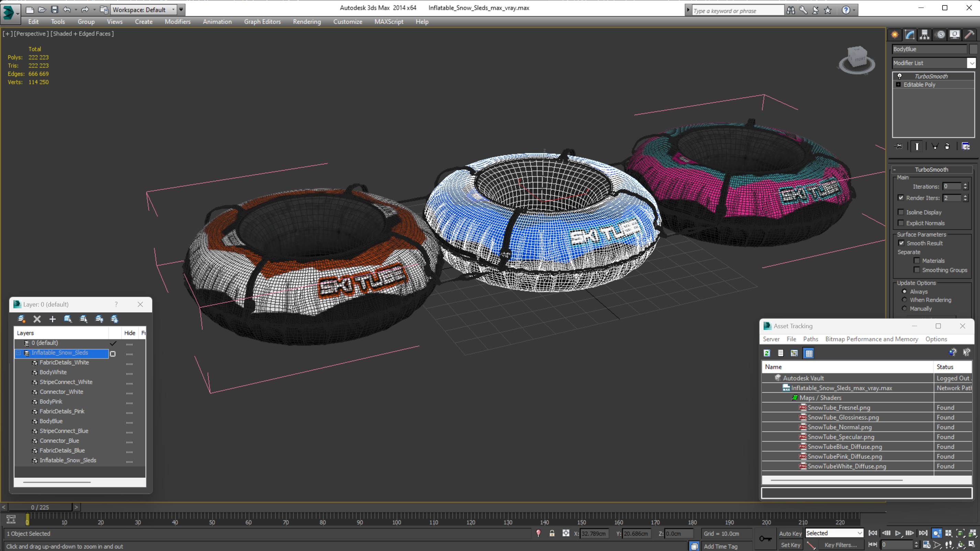Open the Quick Access toolbar customize arrow
The image size is (980, 551).
click(x=181, y=10)
